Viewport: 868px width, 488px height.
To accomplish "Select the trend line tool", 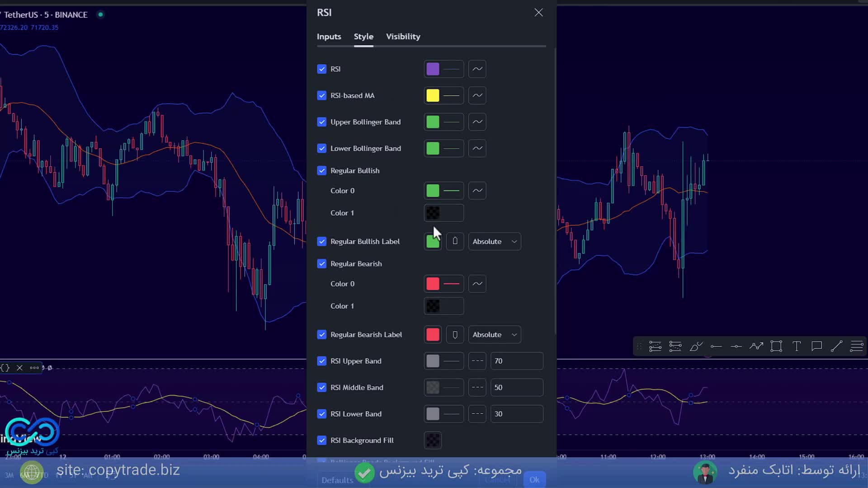I will 836,347.
